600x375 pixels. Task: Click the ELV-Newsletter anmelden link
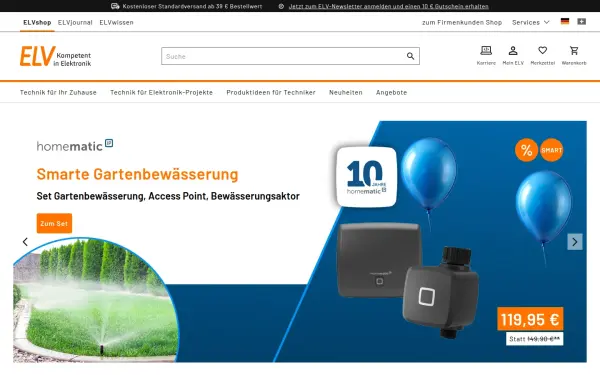[x=389, y=6]
